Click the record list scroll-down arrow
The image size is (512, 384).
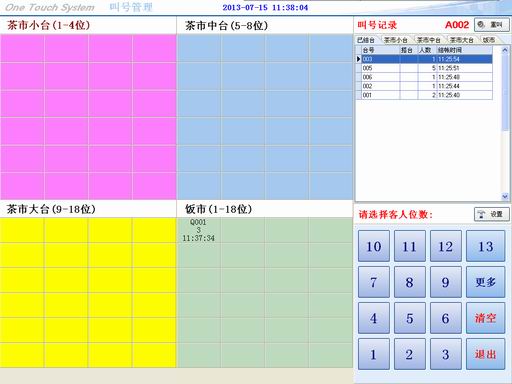[505, 197]
